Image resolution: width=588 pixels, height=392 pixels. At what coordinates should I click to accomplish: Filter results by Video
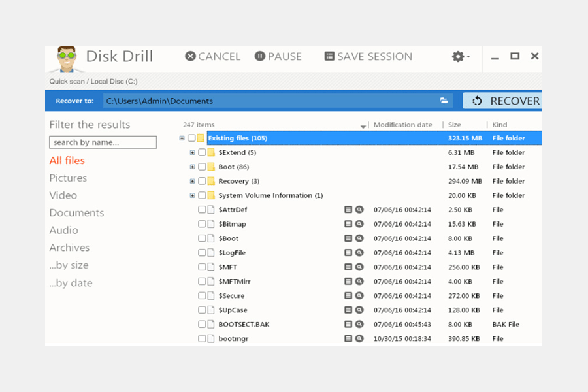(x=63, y=195)
